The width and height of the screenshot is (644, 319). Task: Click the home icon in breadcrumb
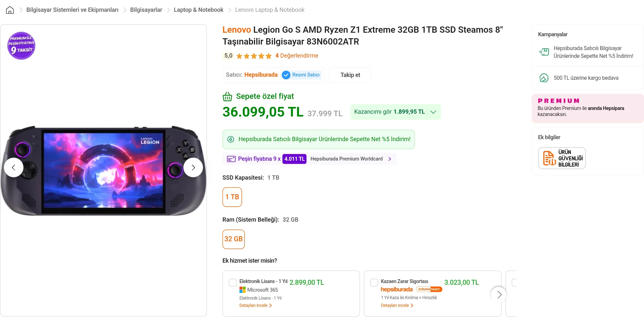(10, 10)
